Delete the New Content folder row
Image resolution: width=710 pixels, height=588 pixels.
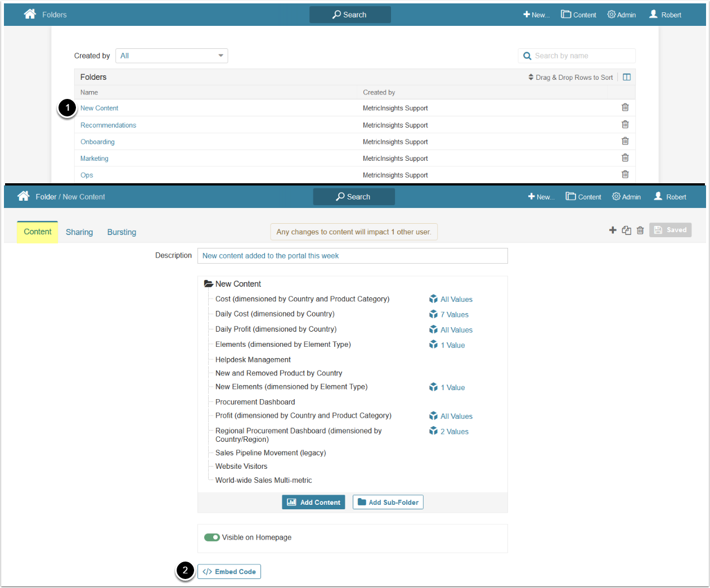point(625,107)
